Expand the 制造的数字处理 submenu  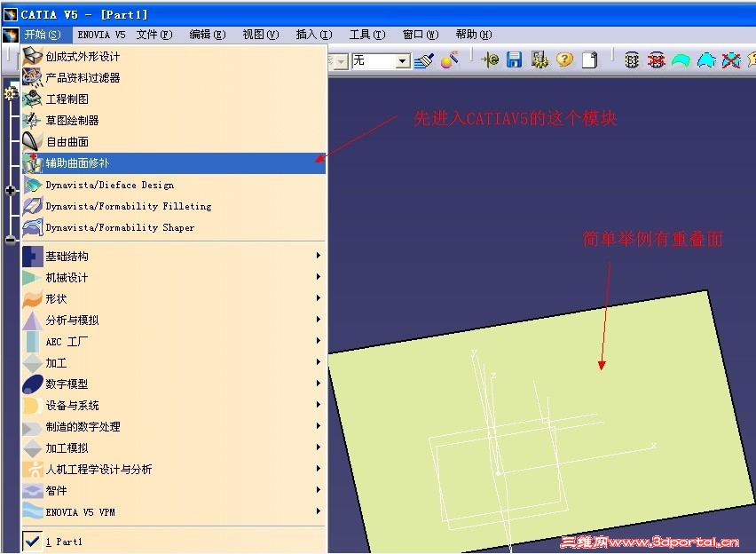pyautogui.click(x=174, y=427)
